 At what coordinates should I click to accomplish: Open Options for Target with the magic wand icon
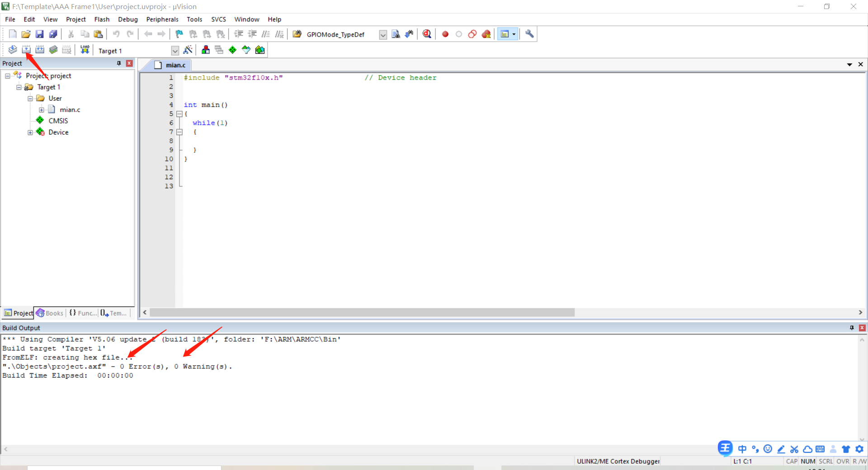click(188, 50)
